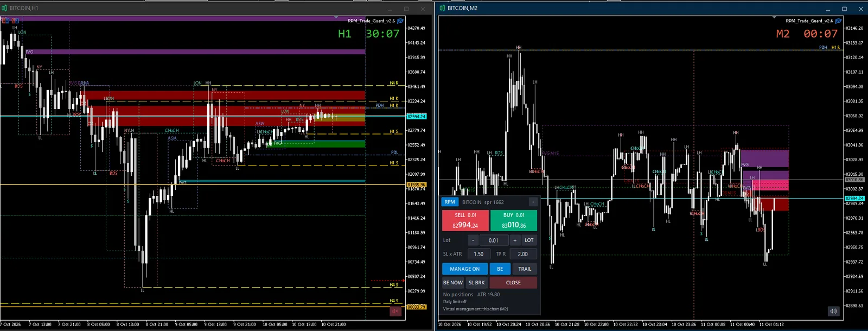
Task: Decrease lot size with the minus button
Action: pos(473,240)
